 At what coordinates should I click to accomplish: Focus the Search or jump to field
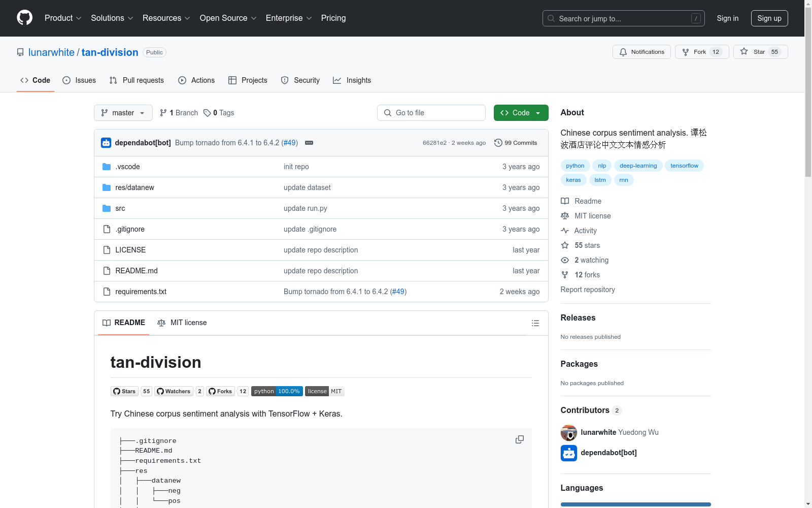point(624,18)
